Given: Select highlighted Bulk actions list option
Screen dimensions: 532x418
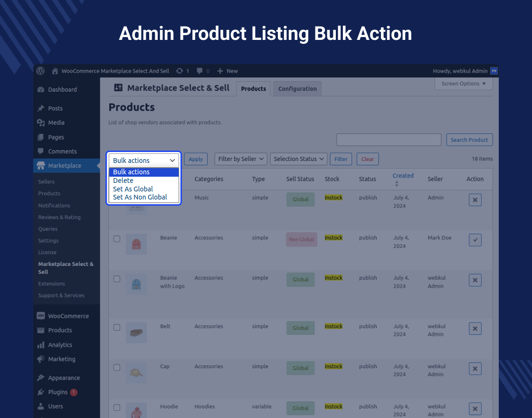Looking at the screenshot, I should (x=144, y=172).
